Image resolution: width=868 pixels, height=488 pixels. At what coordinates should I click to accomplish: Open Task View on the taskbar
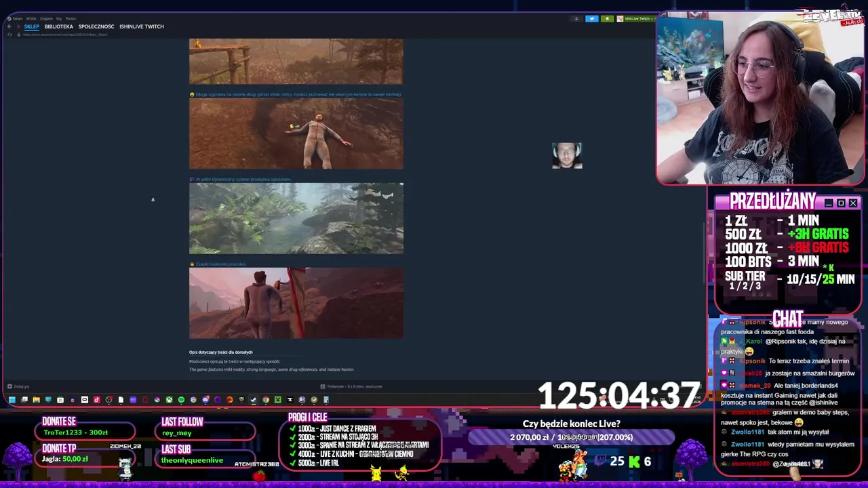tap(24, 400)
